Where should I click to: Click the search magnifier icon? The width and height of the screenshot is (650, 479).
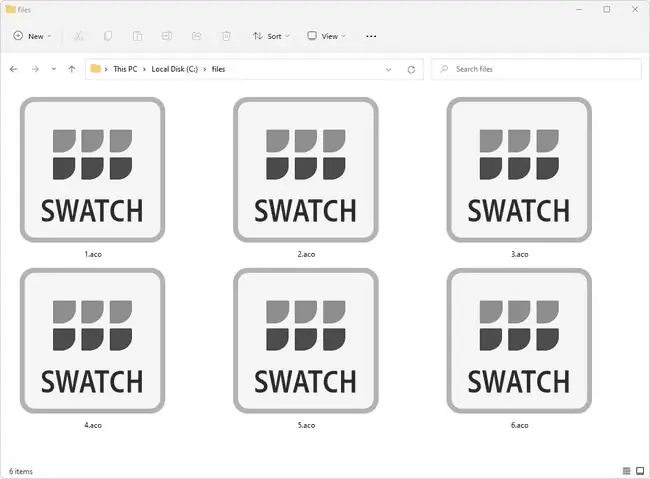[444, 69]
